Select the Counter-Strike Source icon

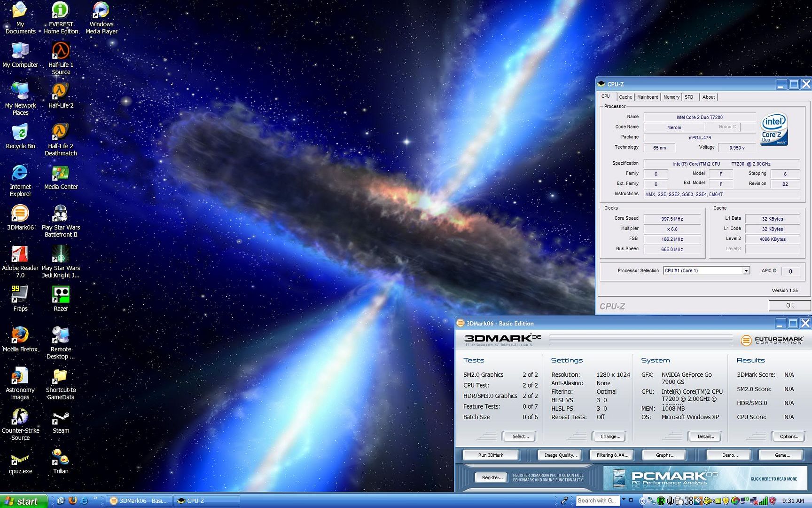[20, 424]
